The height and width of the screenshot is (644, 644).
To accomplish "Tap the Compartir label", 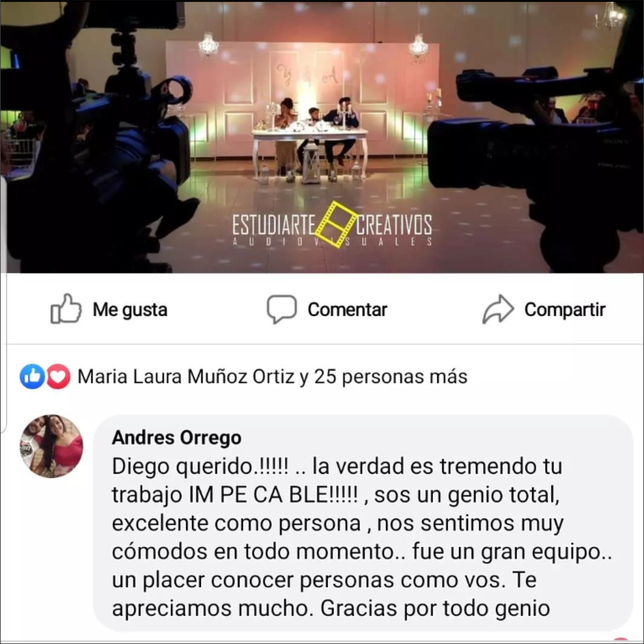I will 565,310.
